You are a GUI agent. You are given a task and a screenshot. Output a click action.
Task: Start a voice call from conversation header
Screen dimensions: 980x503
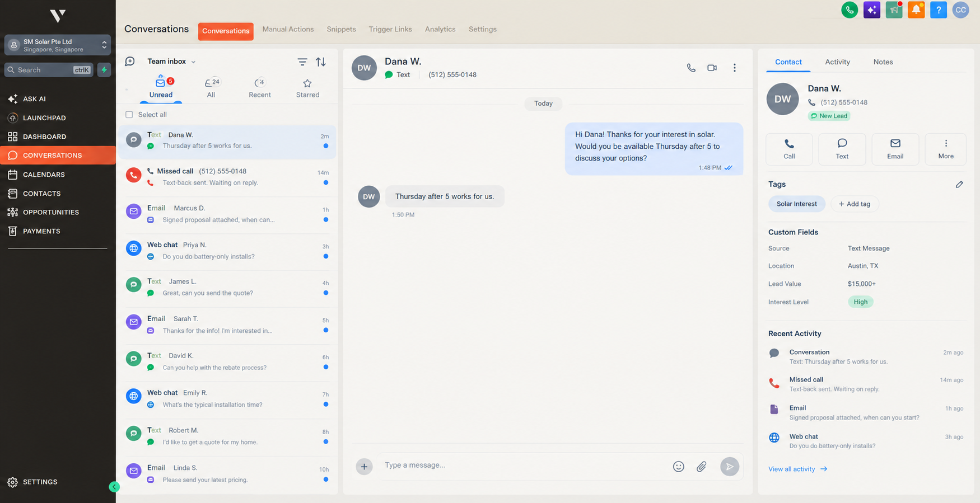[691, 68]
